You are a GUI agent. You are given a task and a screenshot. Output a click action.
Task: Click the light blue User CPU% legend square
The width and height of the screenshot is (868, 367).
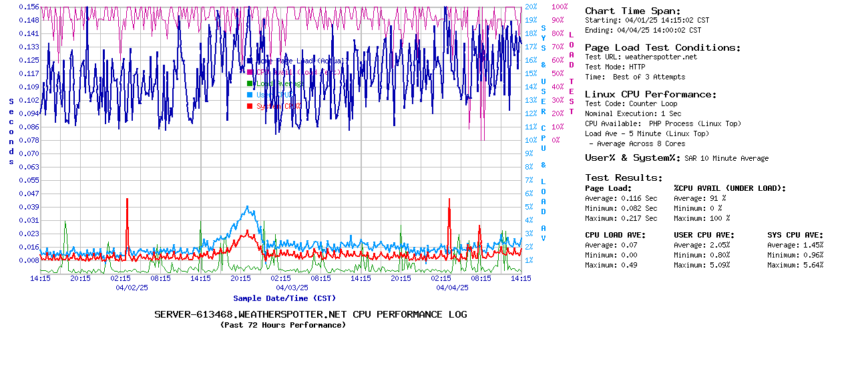[250, 95]
